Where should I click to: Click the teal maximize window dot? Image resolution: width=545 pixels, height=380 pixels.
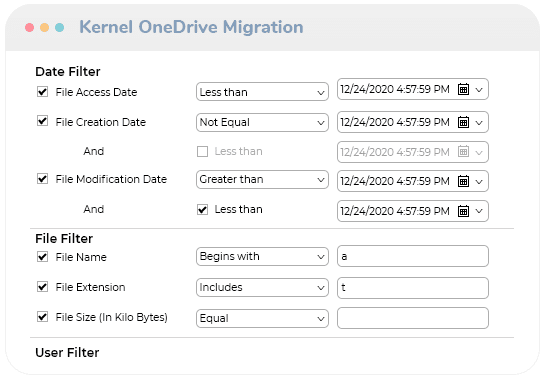[x=59, y=27]
